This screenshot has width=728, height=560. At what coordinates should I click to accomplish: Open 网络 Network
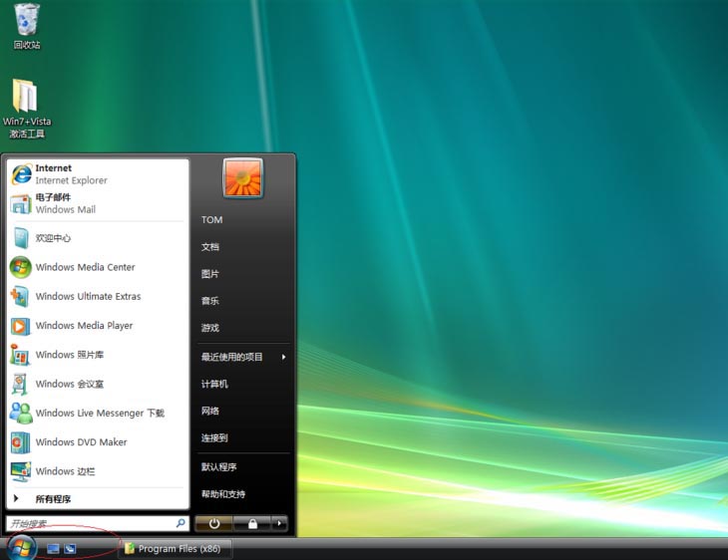[210, 411]
